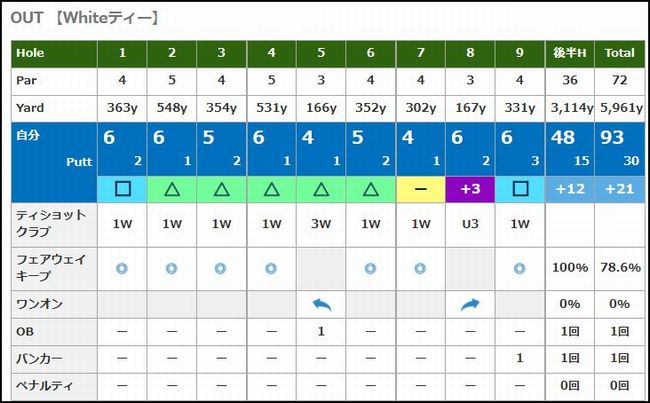Click the fairway keep circle for hole 1
The height and width of the screenshot is (403, 650).
tap(122, 269)
